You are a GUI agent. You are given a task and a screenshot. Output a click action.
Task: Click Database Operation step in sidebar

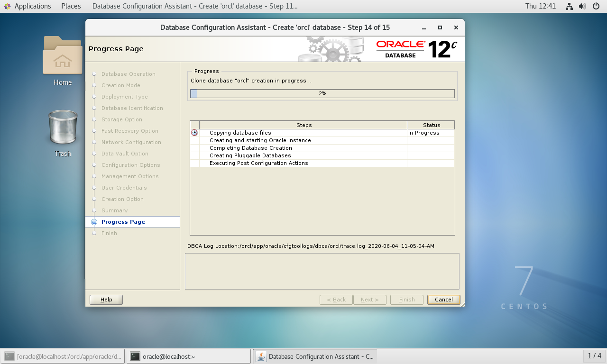pyautogui.click(x=129, y=74)
